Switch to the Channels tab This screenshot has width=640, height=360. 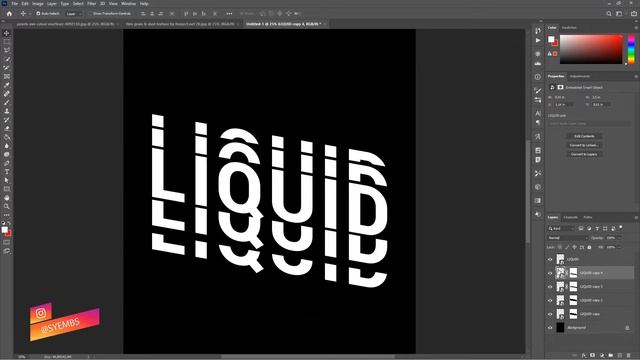point(571,218)
